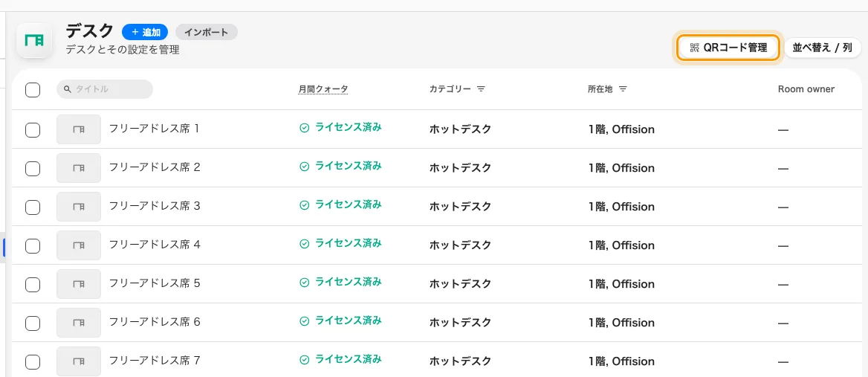Click ライセンス済み text for フリーアドレス席 4
Screen dimensions: 868x377
[349, 244]
